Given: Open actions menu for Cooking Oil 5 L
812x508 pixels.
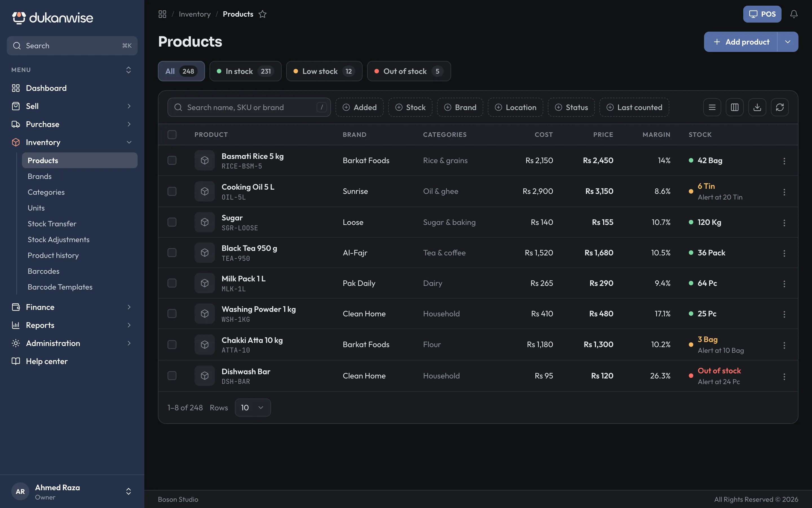Looking at the screenshot, I should tap(784, 192).
